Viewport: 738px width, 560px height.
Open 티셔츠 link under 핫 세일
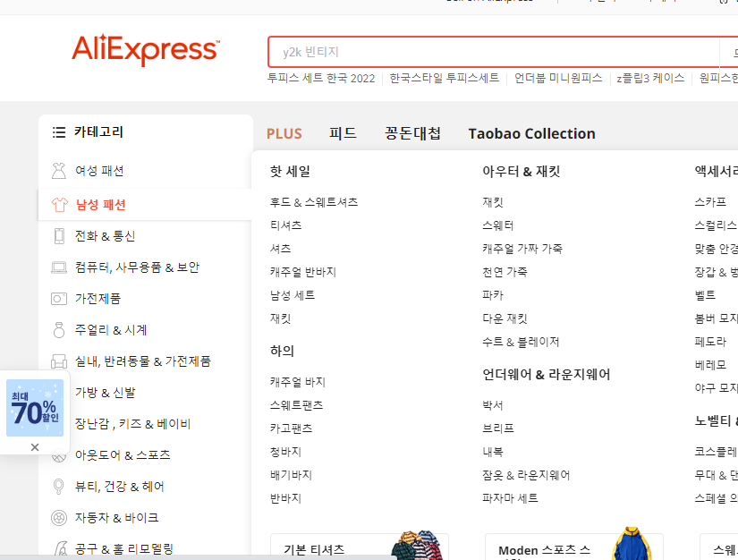(285, 225)
